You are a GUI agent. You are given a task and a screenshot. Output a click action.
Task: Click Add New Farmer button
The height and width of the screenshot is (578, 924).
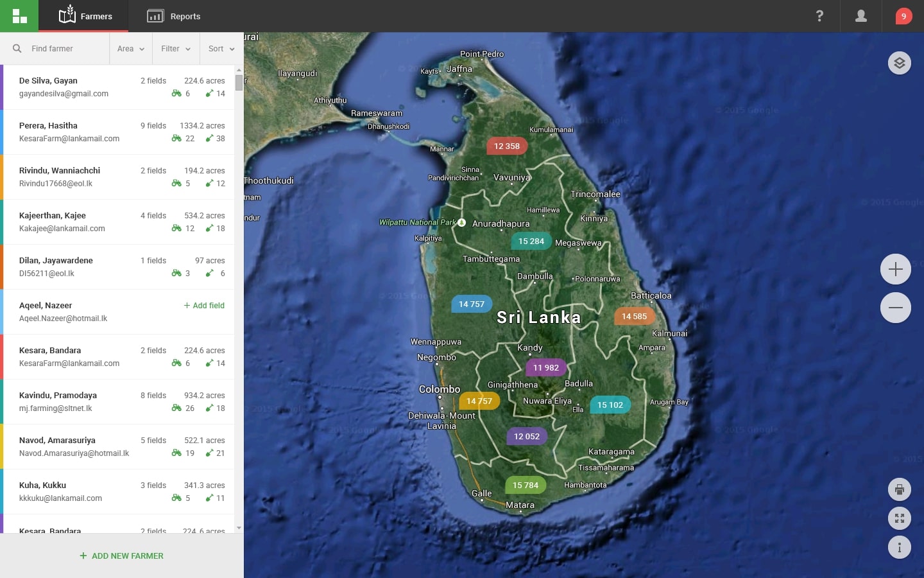122,556
